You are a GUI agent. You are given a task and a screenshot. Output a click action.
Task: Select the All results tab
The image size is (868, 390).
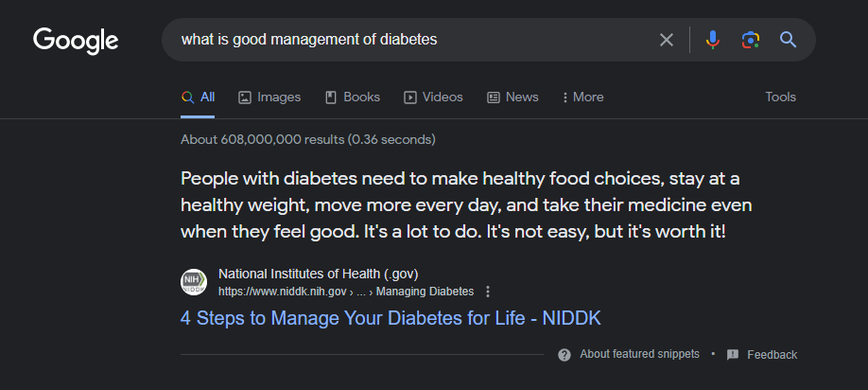199,97
